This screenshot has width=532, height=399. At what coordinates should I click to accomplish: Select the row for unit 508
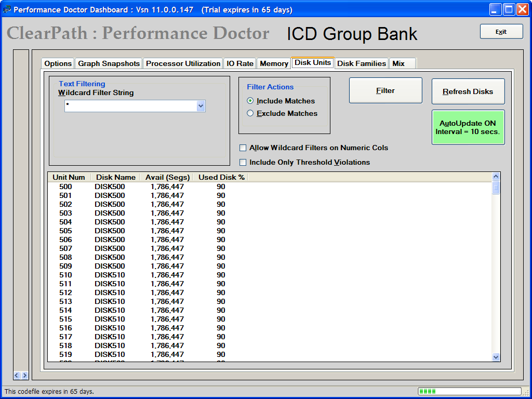[270, 257]
